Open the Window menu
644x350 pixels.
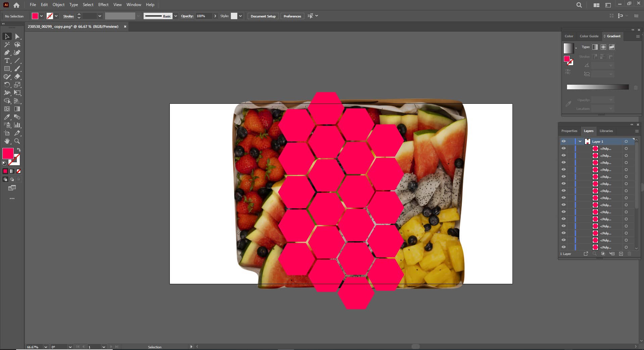[x=133, y=4]
